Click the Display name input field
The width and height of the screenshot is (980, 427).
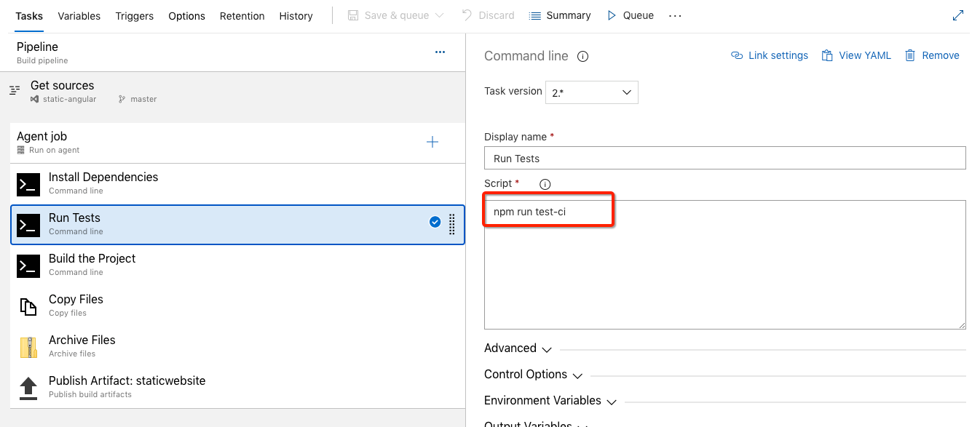[724, 158]
